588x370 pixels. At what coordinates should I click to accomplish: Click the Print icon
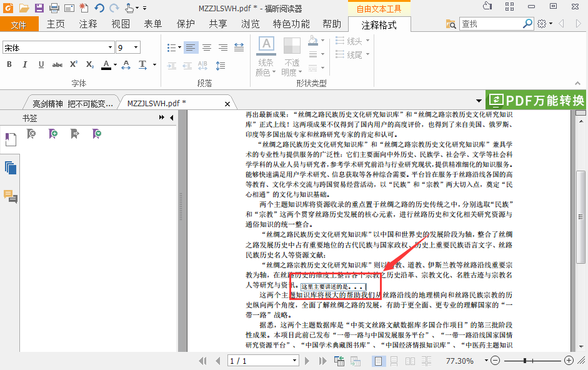54,7
